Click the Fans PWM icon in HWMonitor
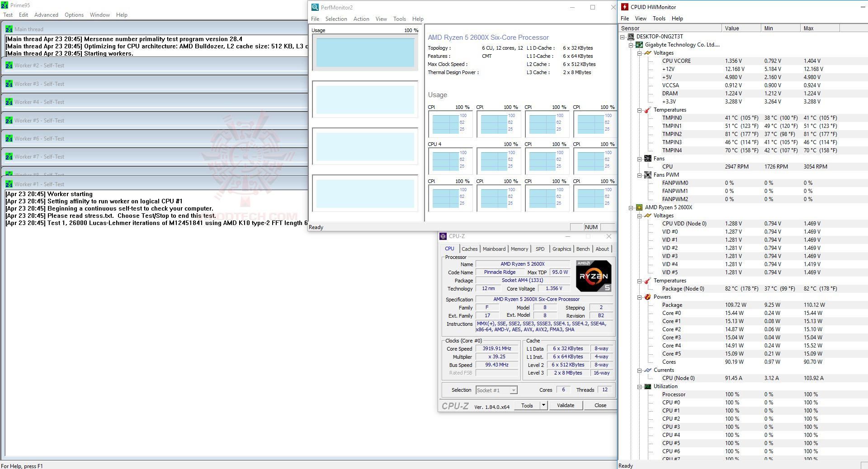 pyautogui.click(x=648, y=175)
